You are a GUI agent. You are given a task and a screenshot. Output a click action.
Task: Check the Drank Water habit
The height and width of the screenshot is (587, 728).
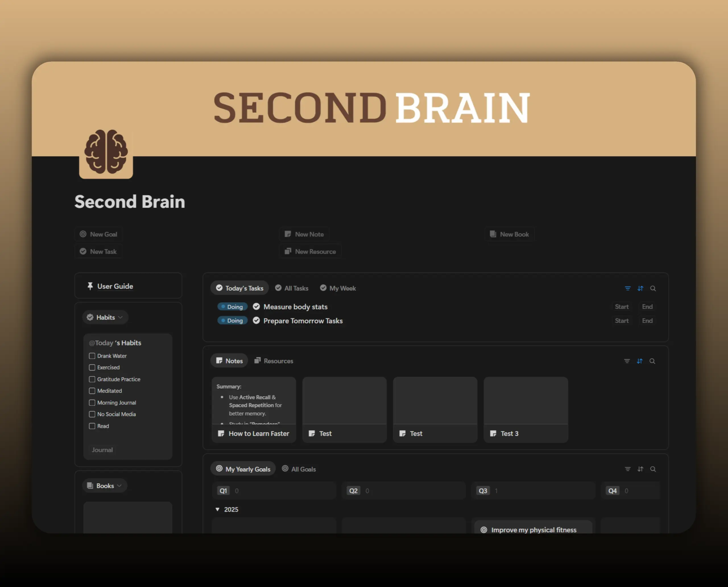(x=92, y=356)
